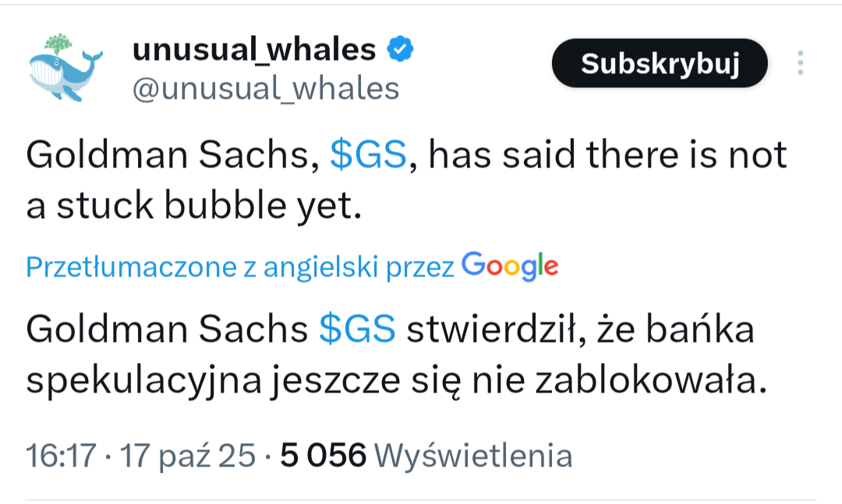842x504 pixels.
Task: Click the @unusual_whales handle
Action: [x=265, y=90]
